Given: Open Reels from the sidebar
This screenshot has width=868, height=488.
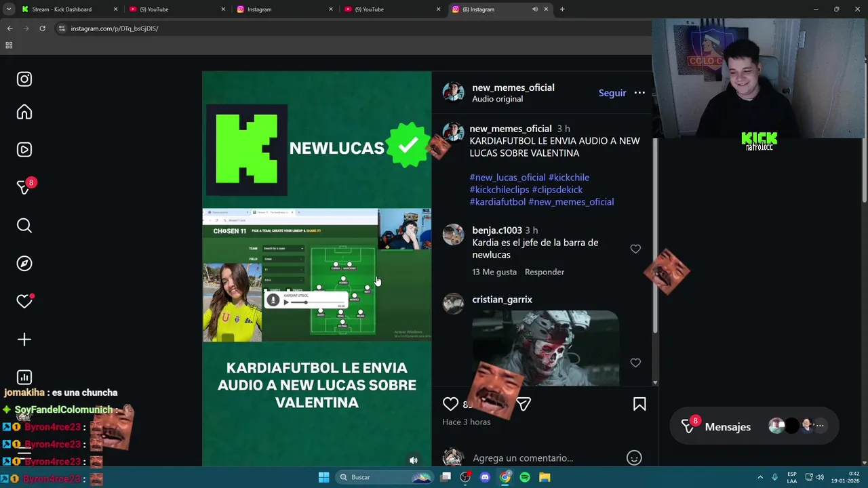Looking at the screenshot, I should (24, 150).
